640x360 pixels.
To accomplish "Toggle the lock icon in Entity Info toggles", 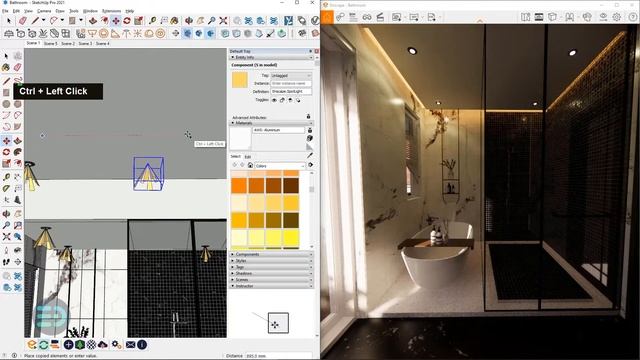I will [282, 100].
